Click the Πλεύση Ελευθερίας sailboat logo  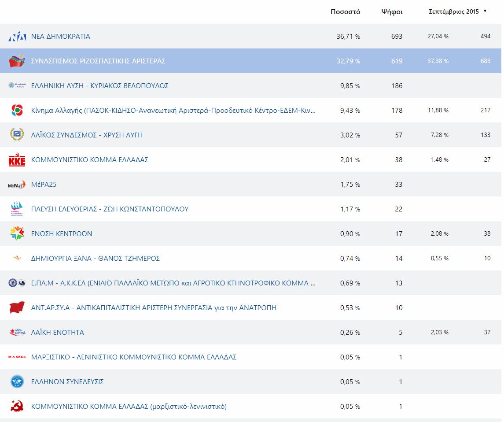pos(17,209)
